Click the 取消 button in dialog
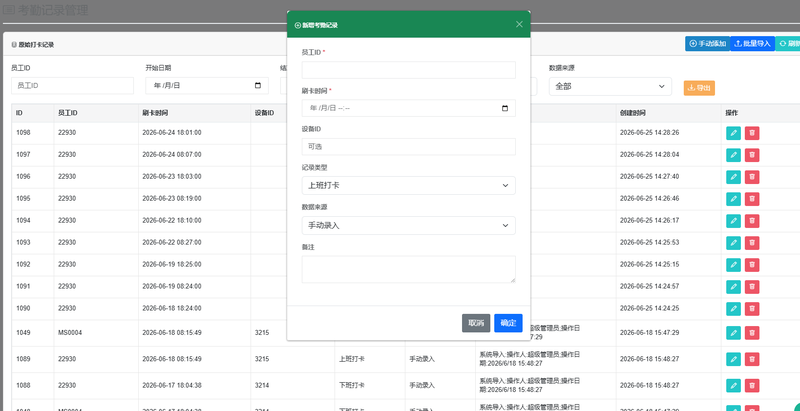The image size is (800, 411). pyautogui.click(x=476, y=323)
